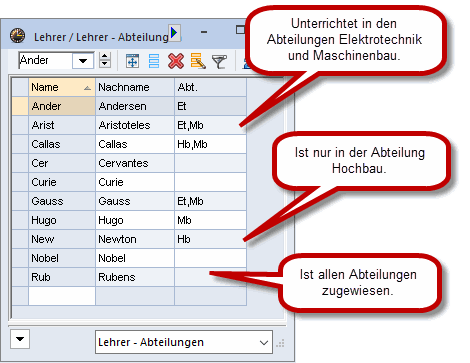Click the Rubens department cell
The width and height of the screenshot is (470, 363).
point(210,277)
